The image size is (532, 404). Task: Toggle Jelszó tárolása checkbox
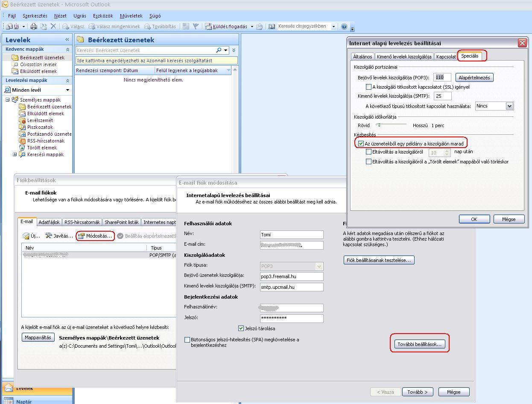[x=241, y=328]
